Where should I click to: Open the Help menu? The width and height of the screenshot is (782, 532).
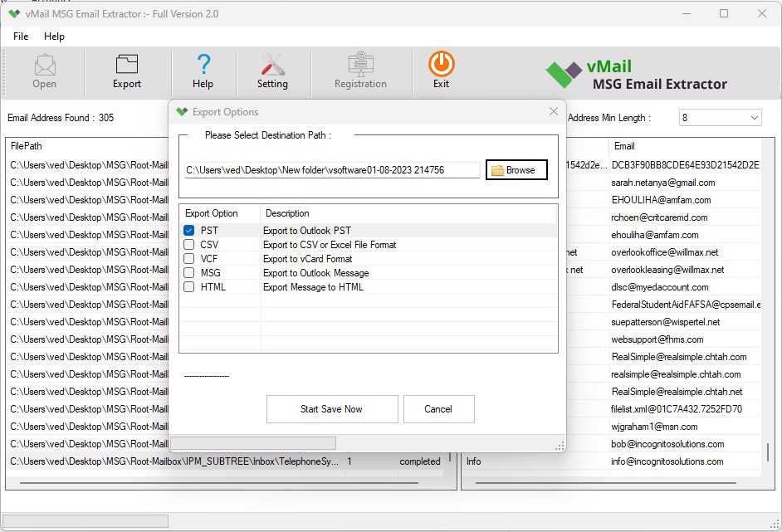pos(54,36)
